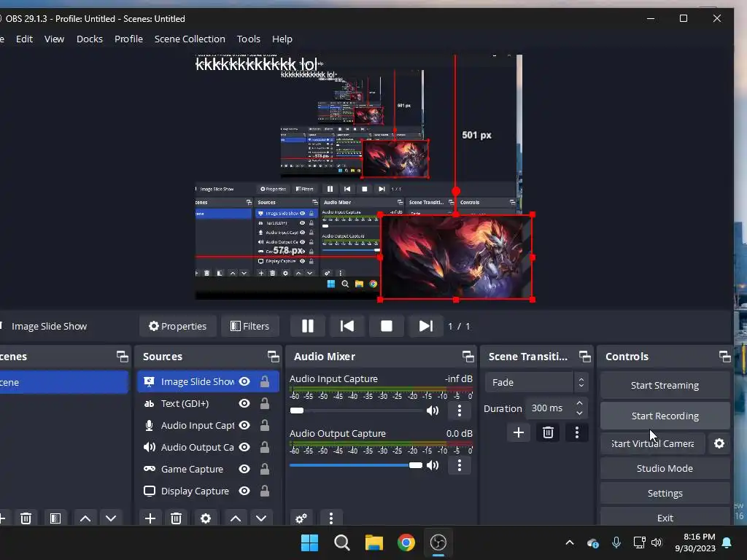Toggle visibility of Audio Output Capture source
Screen dimensions: 747x560
[244, 447]
